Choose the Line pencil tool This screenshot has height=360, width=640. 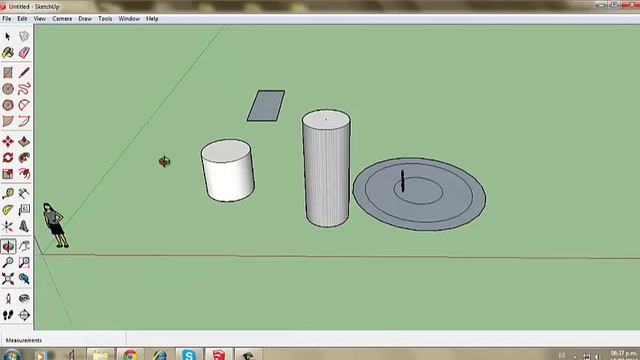(24, 73)
